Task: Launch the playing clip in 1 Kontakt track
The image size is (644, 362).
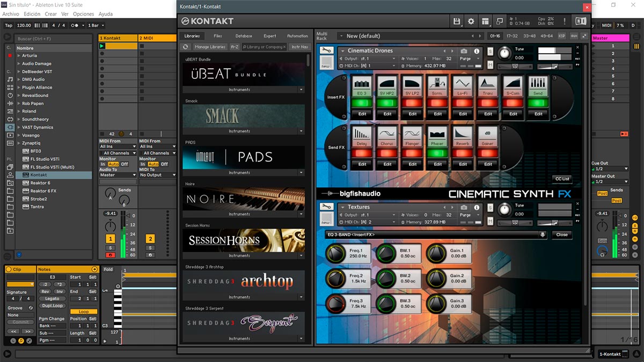Action: [x=102, y=46]
